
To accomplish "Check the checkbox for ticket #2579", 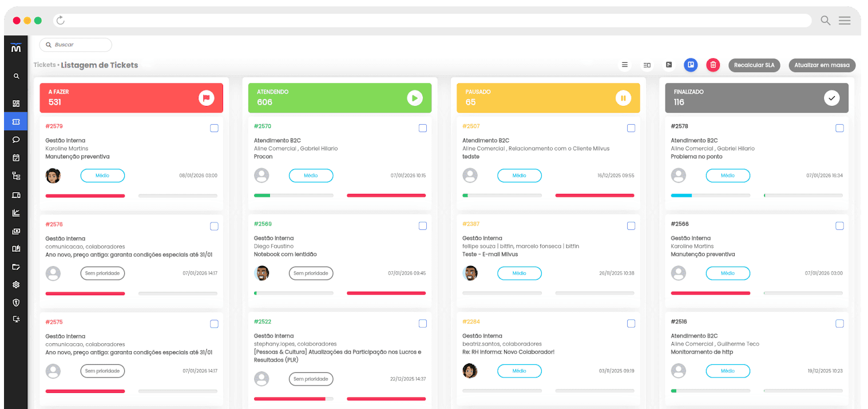I will 214,128.
